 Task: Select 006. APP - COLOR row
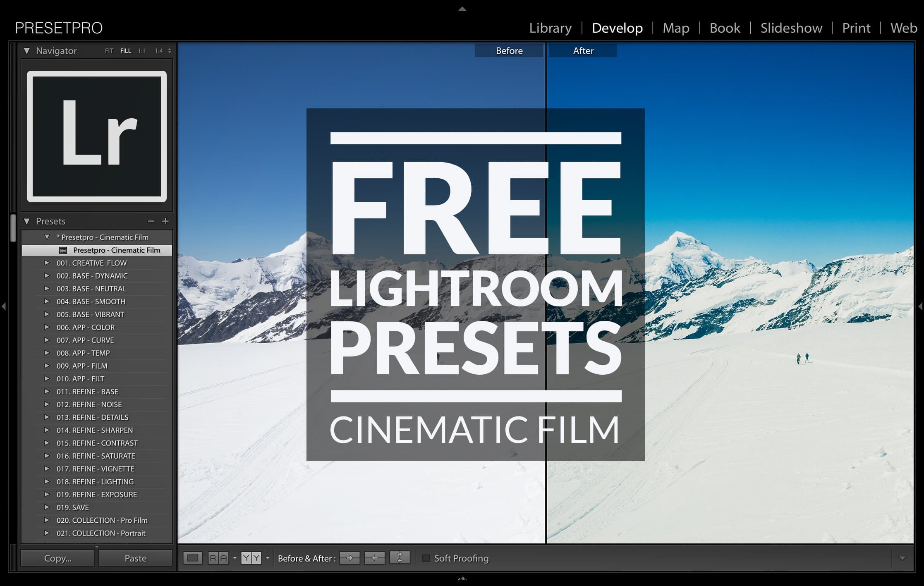tap(97, 327)
